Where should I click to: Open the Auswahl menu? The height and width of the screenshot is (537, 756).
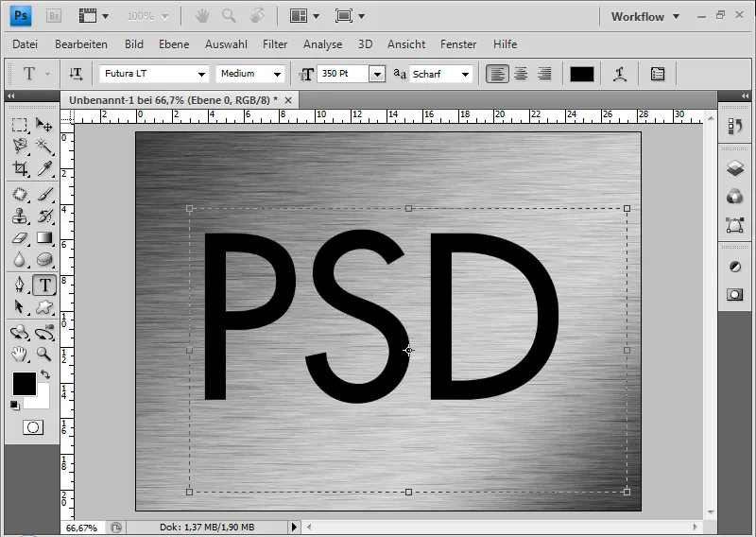(x=226, y=43)
